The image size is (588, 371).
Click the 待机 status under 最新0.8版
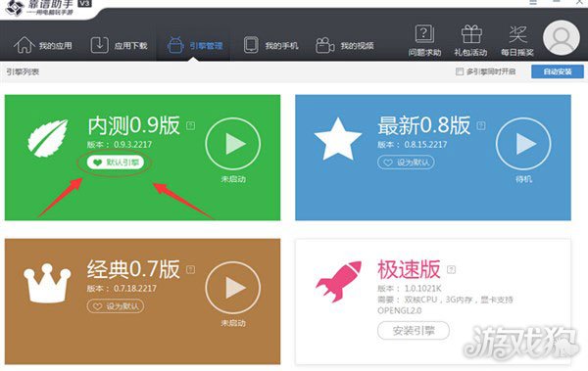point(523,179)
